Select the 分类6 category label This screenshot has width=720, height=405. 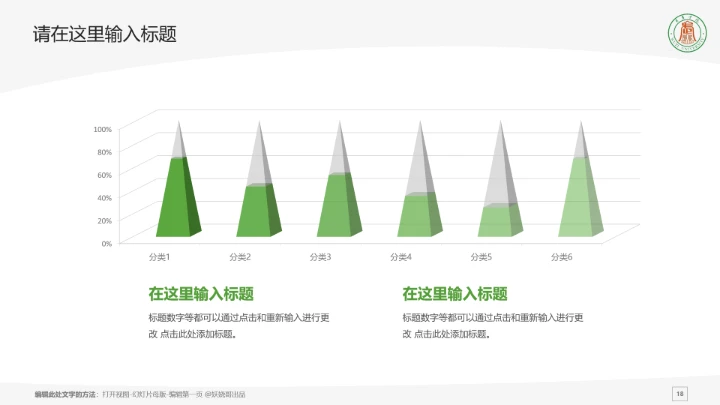point(561,258)
